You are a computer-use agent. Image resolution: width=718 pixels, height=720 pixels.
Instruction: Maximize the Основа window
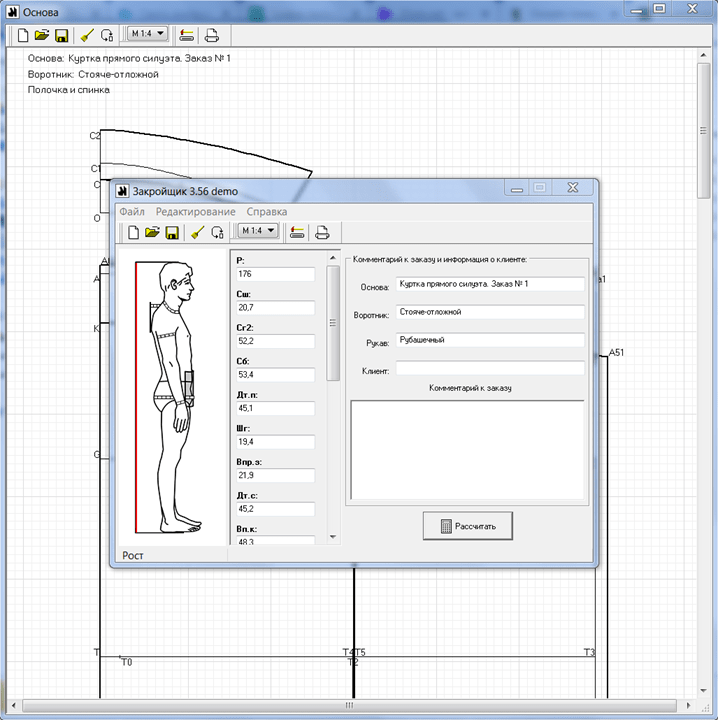[x=660, y=9]
